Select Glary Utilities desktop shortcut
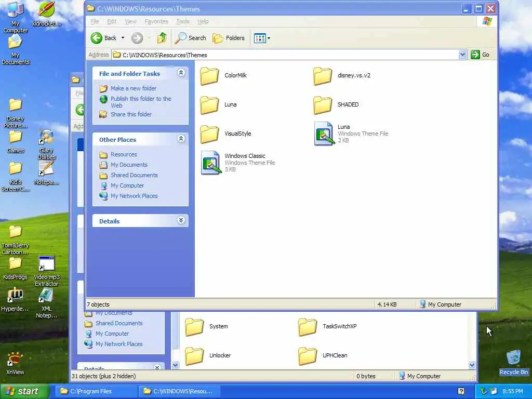Image resolution: width=532 pixels, height=399 pixels. click(x=46, y=144)
